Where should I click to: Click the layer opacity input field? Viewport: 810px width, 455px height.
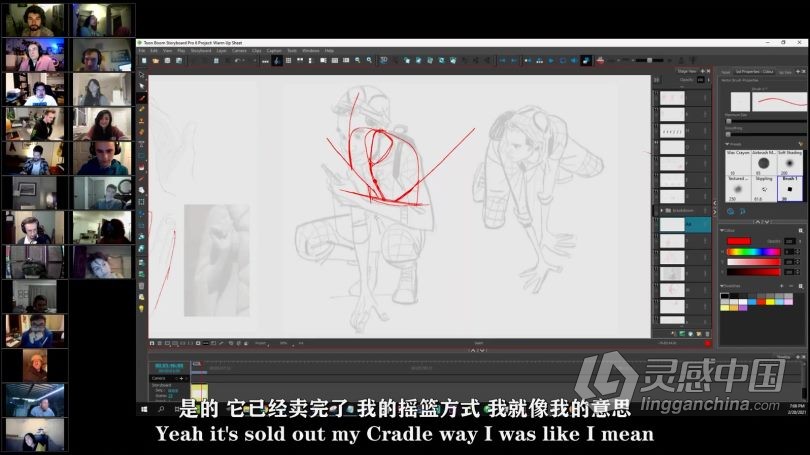click(x=700, y=80)
